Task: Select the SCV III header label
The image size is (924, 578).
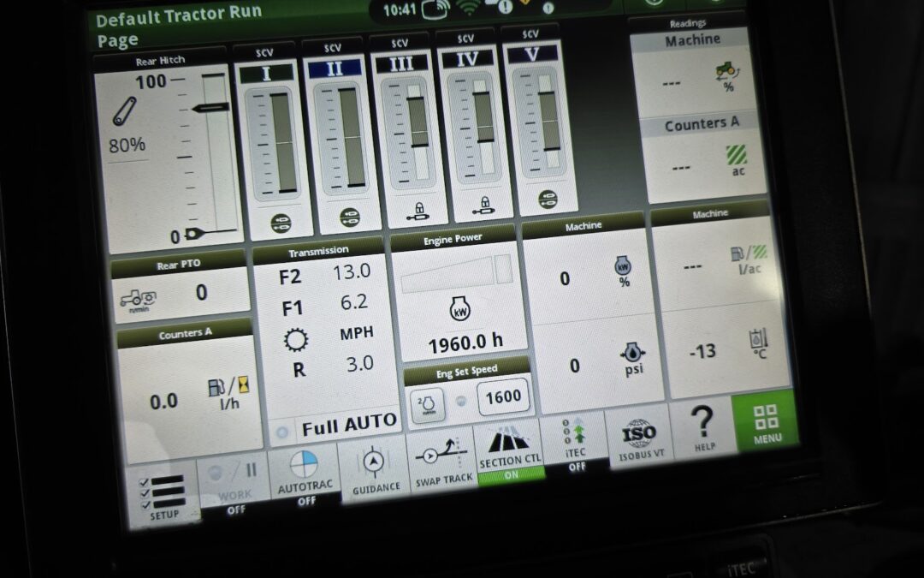Action: pos(401,63)
